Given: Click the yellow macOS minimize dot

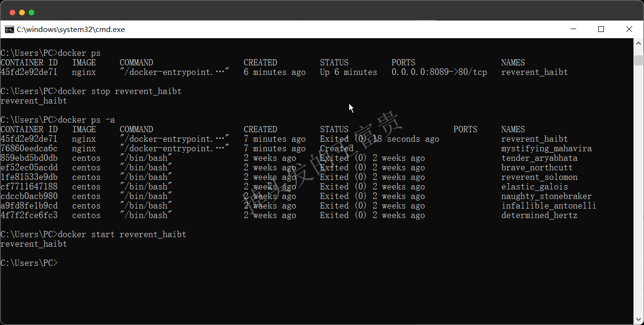Looking at the screenshot, I should click(22, 12).
